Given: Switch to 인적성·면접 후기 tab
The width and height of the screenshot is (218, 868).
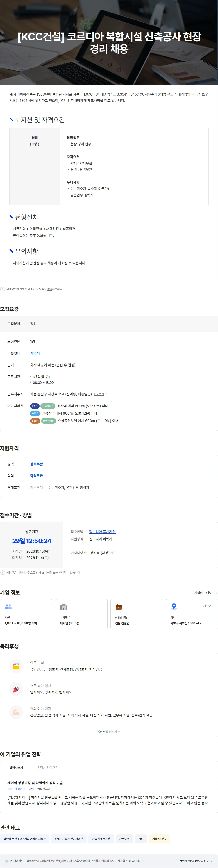Looking at the screenshot, I should [48, 767].
